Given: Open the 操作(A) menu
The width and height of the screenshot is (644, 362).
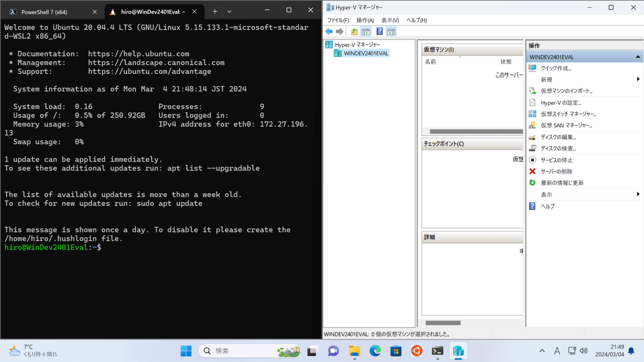Looking at the screenshot, I should click(365, 20).
